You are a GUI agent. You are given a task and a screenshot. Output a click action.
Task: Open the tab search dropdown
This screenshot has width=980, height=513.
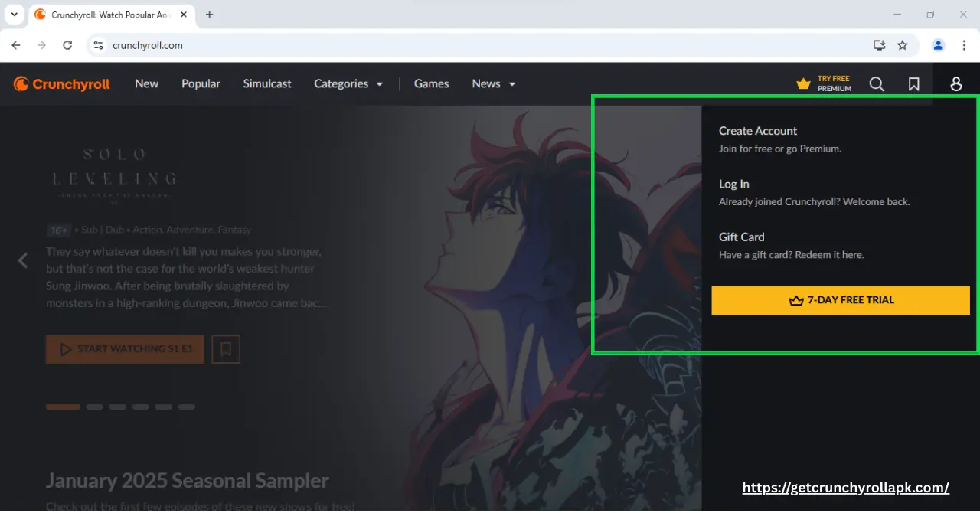pos(14,15)
